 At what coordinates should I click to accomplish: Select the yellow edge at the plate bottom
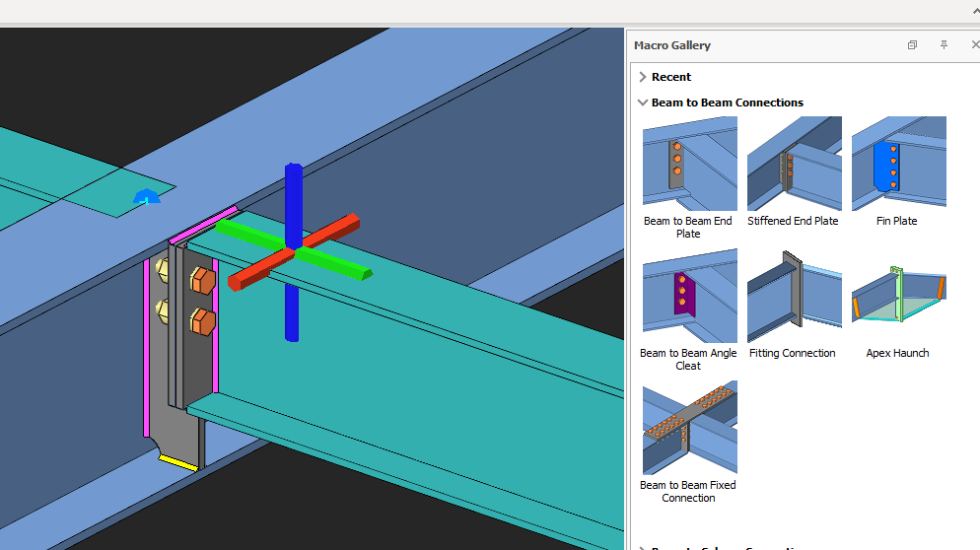click(x=178, y=461)
